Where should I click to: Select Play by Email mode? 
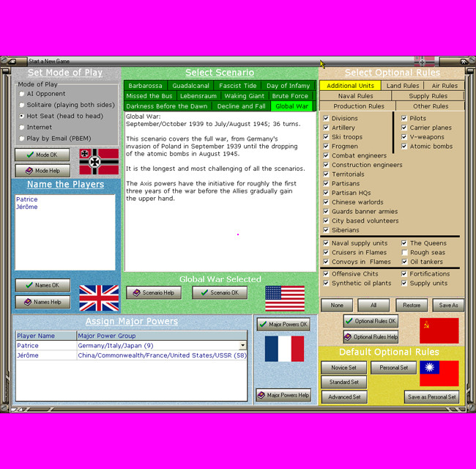pyautogui.click(x=22, y=139)
